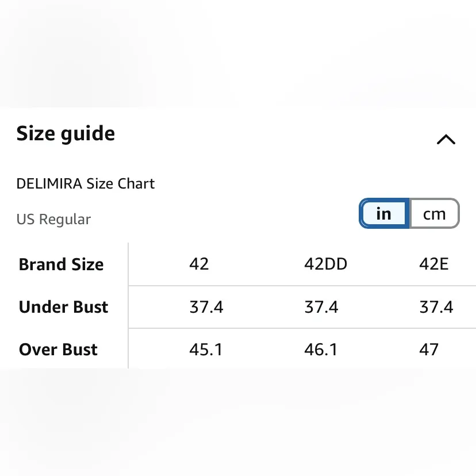Select brand size 42DD
This screenshot has width=476, height=476.
click(x=325, y=264)
